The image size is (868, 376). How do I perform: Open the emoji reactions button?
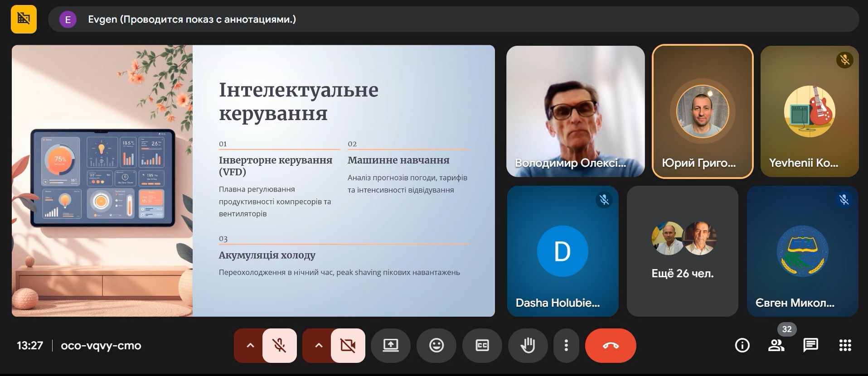pyautogui.click(x=436, y=346)
